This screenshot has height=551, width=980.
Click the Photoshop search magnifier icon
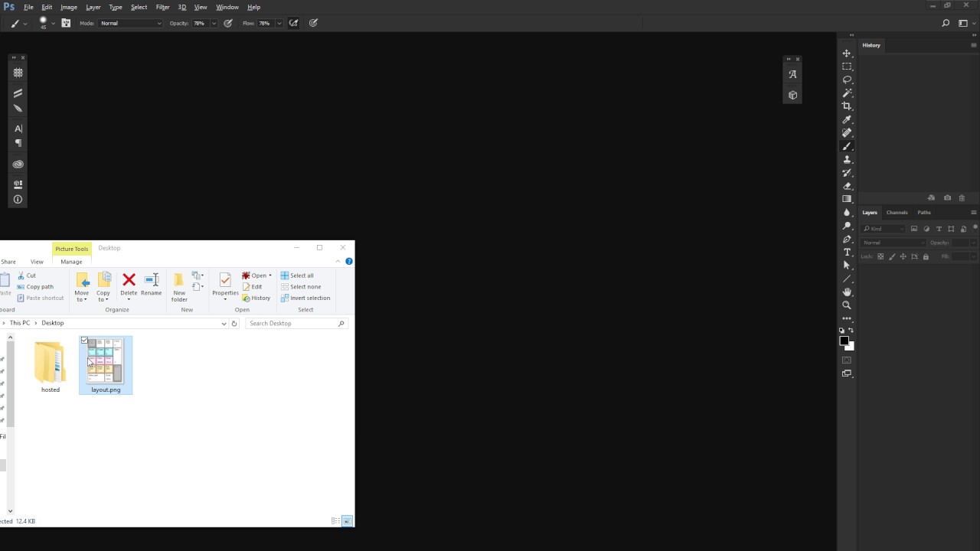946,23
